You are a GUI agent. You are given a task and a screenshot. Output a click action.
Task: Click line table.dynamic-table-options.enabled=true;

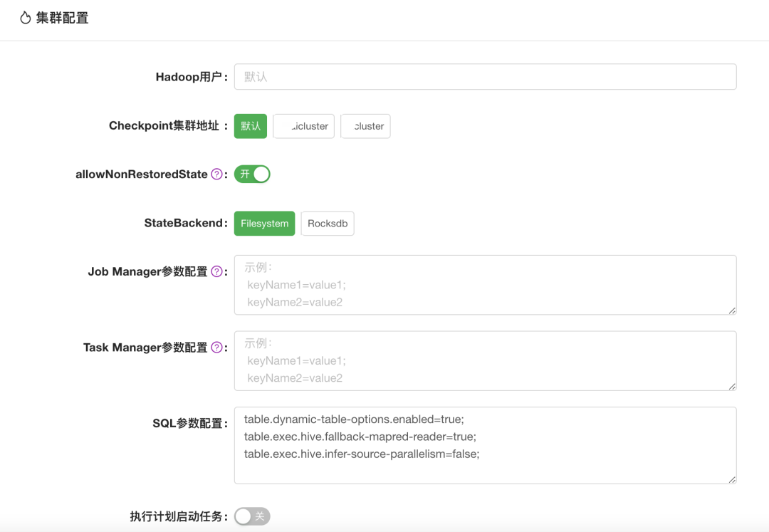point(354,419)
